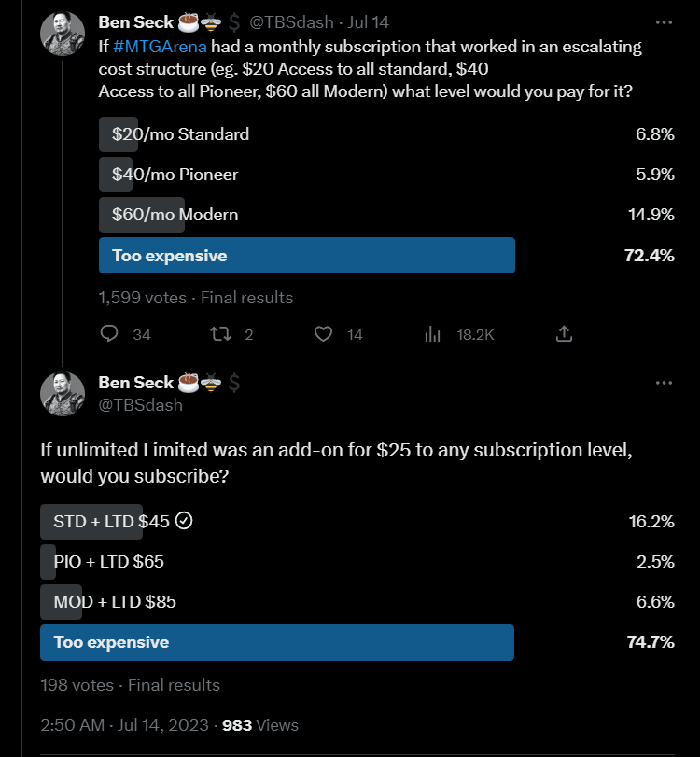Image resolution: width=700 pixels, height=757 pixels.
Task: Click the share icon on first tweet
Action: (x=563, y=334)
